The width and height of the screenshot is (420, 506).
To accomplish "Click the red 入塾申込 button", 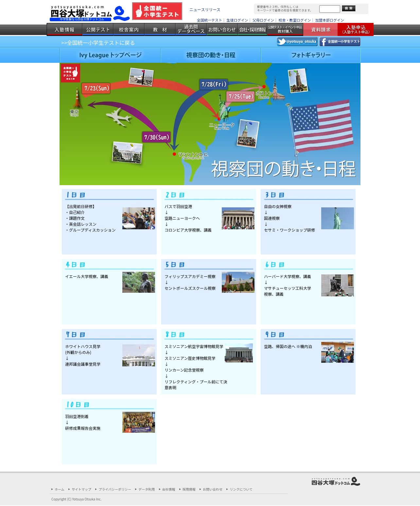I will click(356, 29).
